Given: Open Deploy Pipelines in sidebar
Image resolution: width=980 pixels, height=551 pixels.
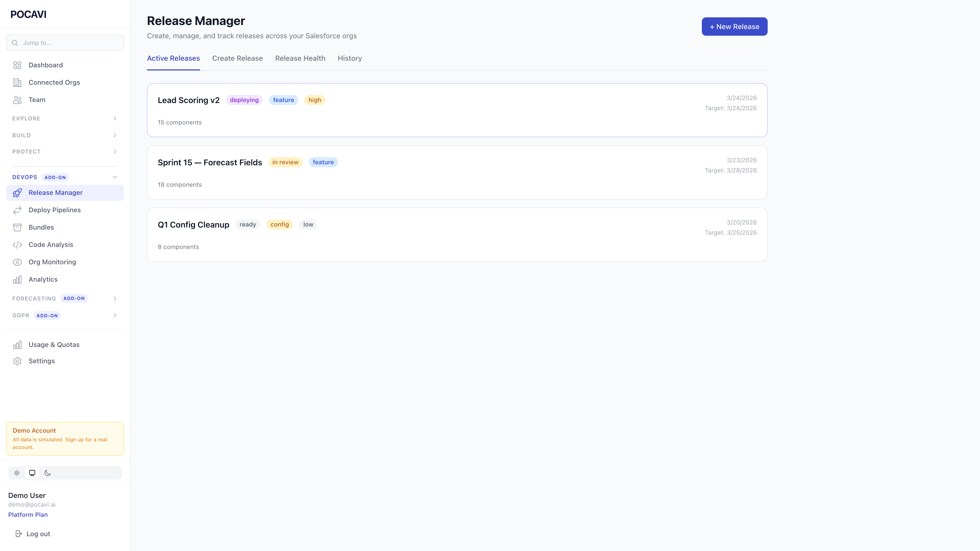Looking at the screenshot, I should pyautogui.click(x=65, y=210).
